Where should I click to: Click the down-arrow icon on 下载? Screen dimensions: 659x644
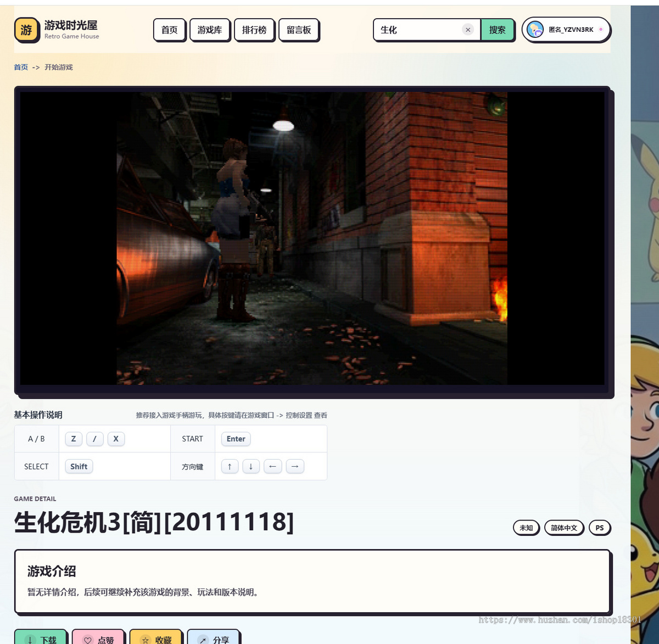(30, 640)
